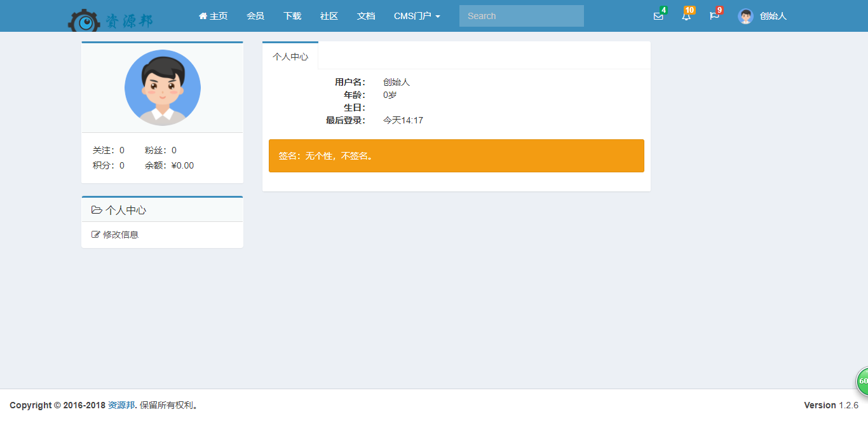Screen dimensions: 868x421
Task: Open the 下载 menu item
Action: point(292,16)
